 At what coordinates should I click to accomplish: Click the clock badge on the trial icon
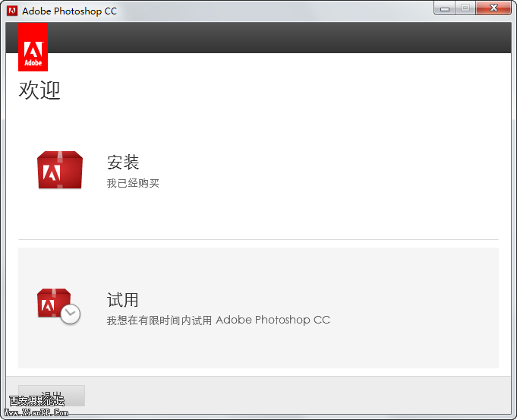pos(71,314)
